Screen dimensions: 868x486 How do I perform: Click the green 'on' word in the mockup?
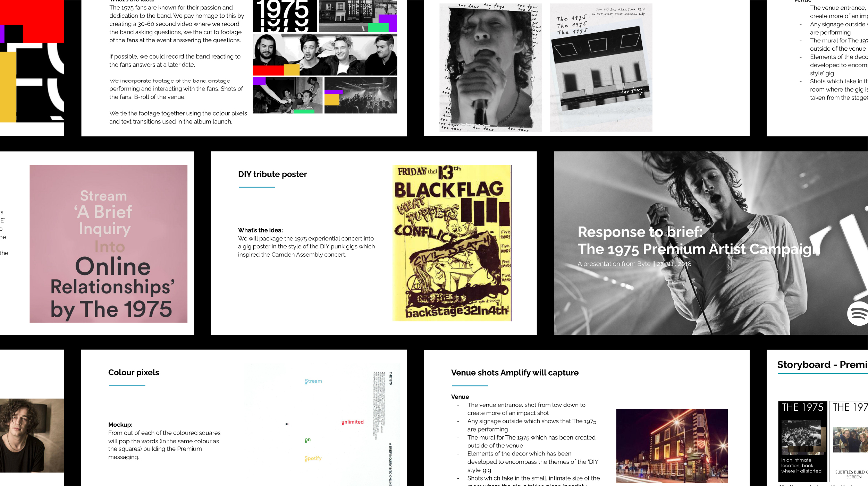click(x=307, y=440)
